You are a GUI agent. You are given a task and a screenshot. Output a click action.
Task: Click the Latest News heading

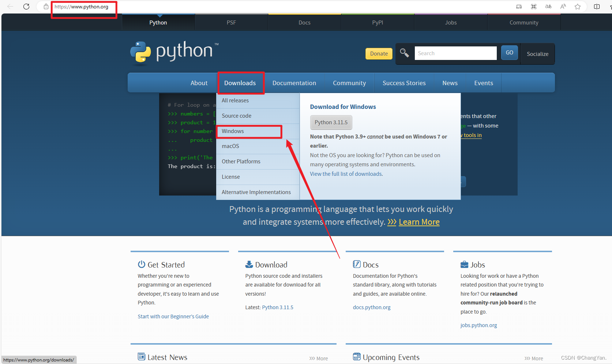tap(168, 357)
